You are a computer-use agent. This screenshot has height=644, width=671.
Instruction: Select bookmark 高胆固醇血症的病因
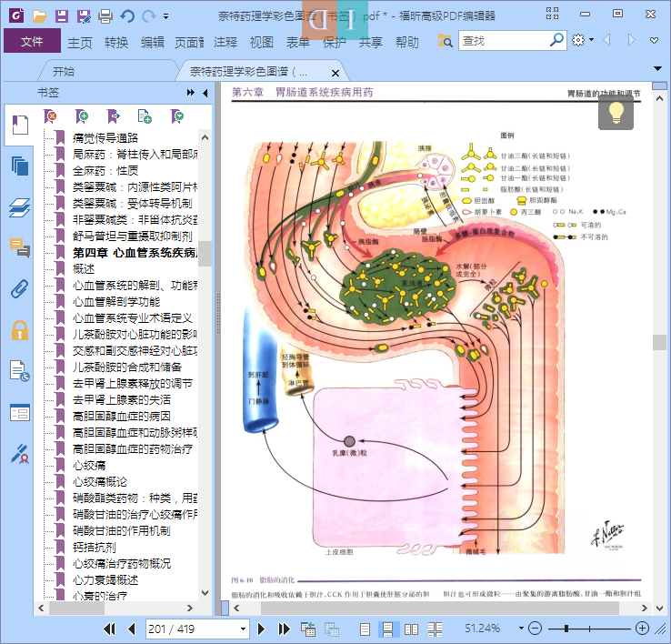(122, 417)
